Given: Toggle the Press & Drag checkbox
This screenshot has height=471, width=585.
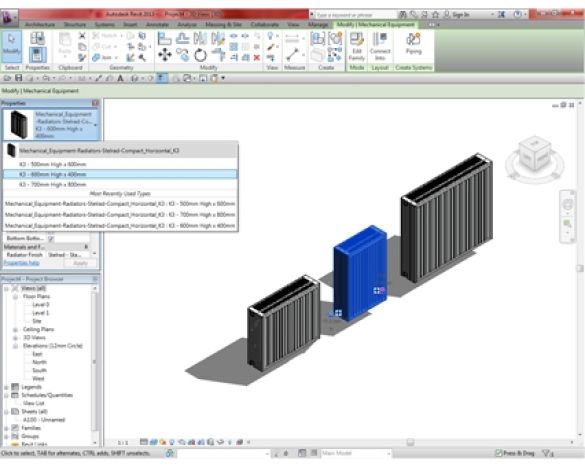Looking at the screenshot, I should 498,453.
